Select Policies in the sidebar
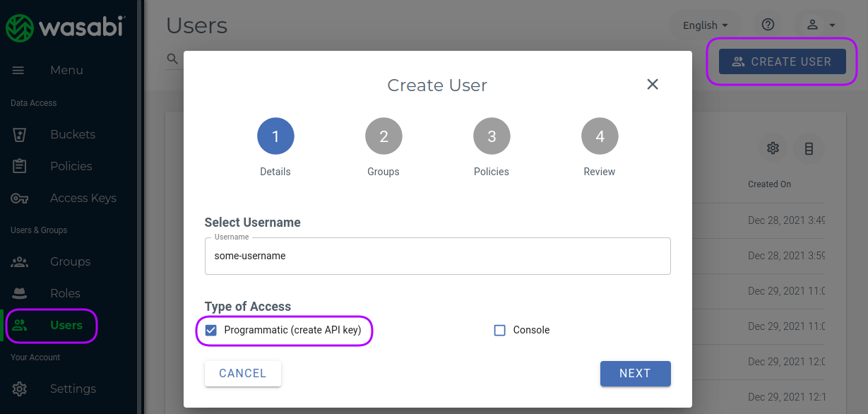The image size is (868, 414). point(71,166)
